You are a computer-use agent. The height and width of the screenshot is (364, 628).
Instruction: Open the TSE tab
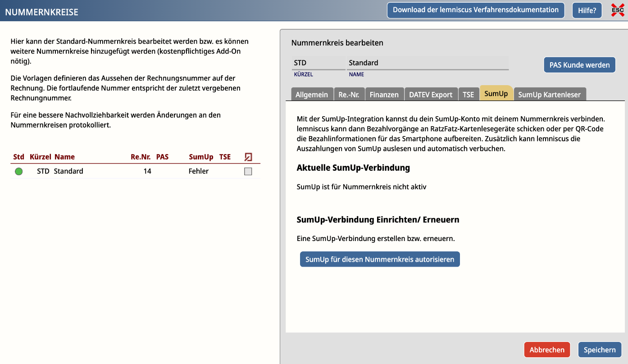click(x=469, y=94)
